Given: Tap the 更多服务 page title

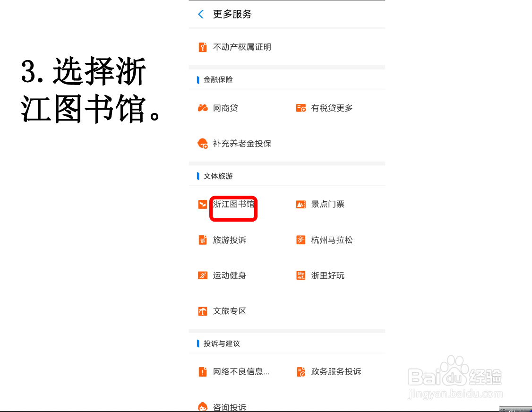Looking at the screenshot, I should click(x=232, y=14).
